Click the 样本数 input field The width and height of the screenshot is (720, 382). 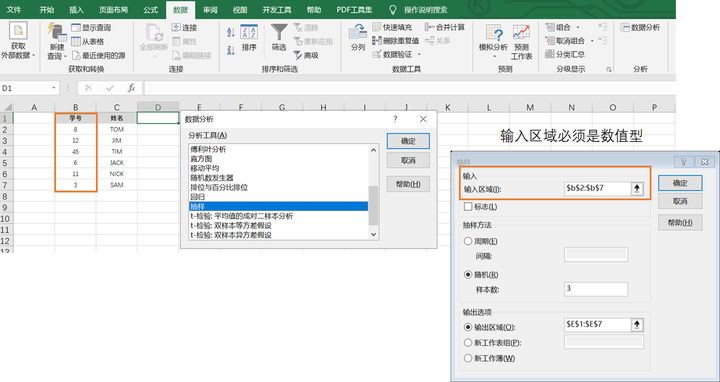596,289
